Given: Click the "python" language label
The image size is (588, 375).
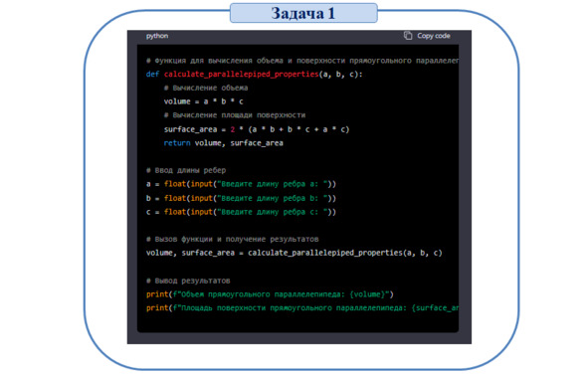Looking at the screenshot, I should pyautogui.click(x=157, y=36).
